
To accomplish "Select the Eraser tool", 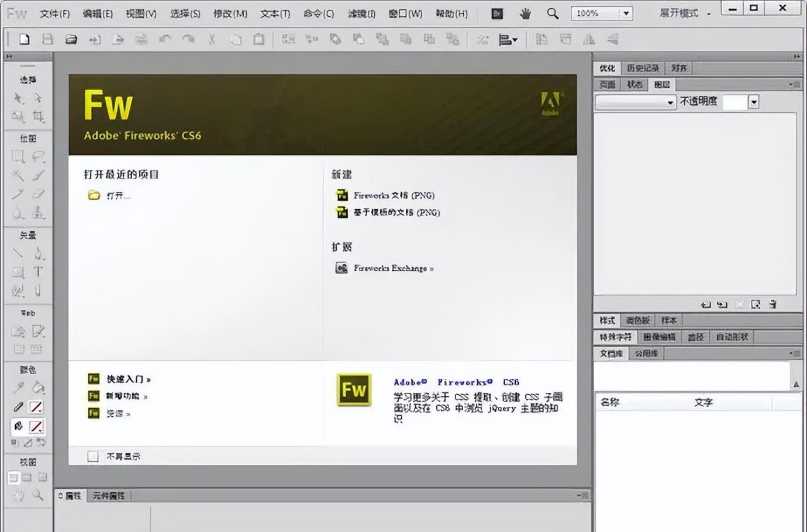I will click(x=38, y=194).
